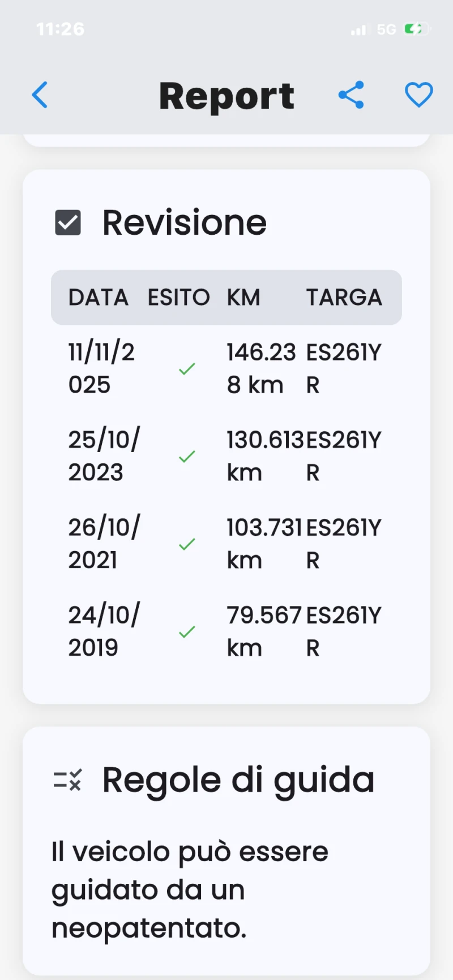
Task: Click the TARGA column header
Action: click(344, 298)
